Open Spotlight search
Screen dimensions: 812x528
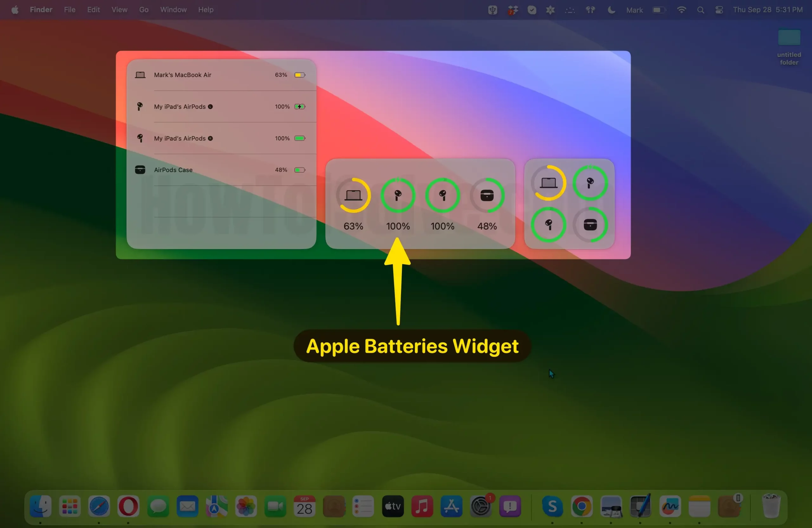[x=700, y=10]
